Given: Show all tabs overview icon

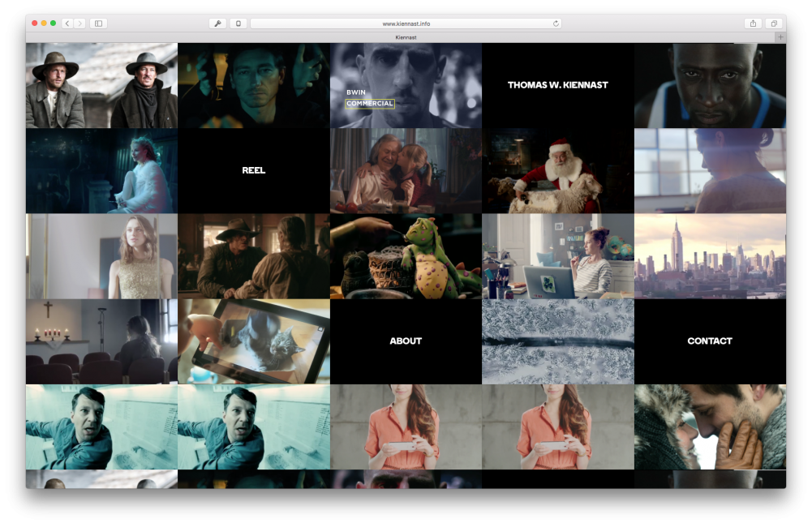Looking at the screenshot, I should coord(774,24).
